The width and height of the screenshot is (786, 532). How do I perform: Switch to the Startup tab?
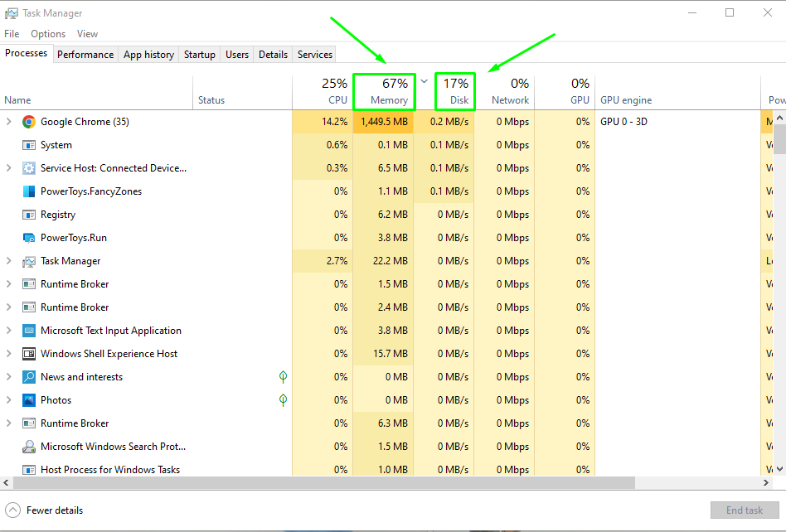pos(200,55)
